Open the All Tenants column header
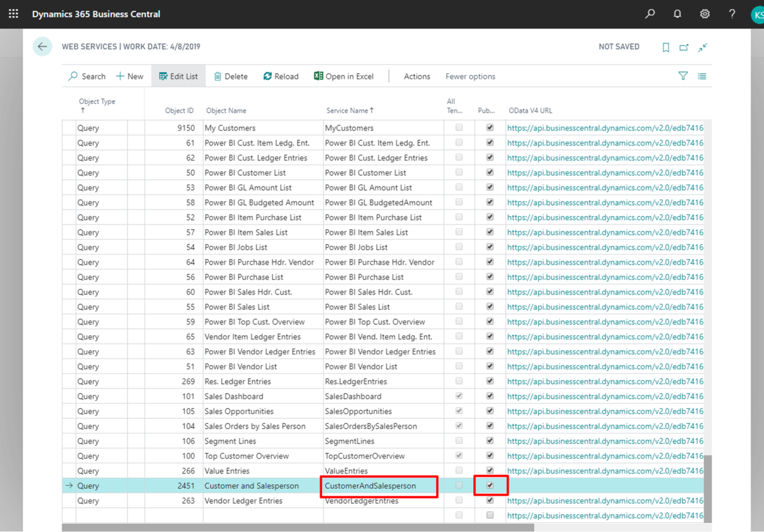764x532 pixels. click(x=455, y=106)
